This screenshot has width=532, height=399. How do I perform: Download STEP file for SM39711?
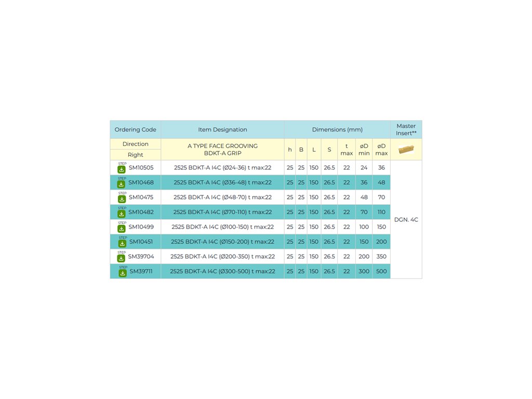click(x=123, y=273)
